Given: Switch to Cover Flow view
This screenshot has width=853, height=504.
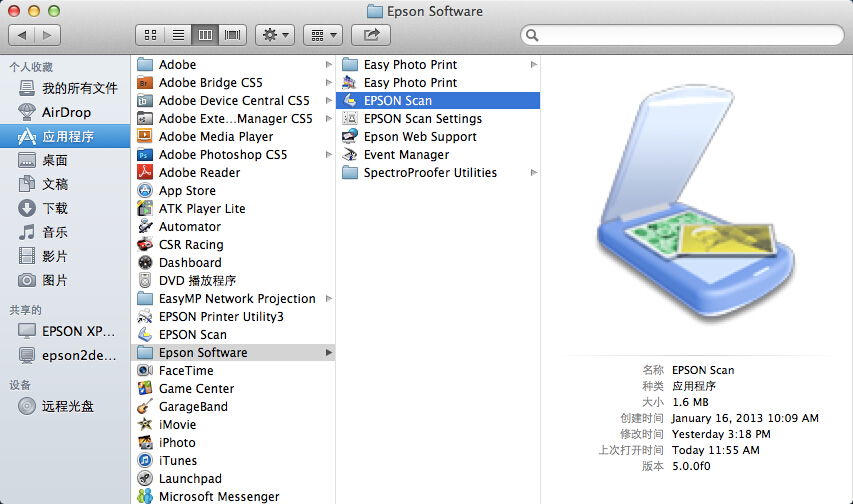Looking at the screenshot, I should tap(232, 35).
